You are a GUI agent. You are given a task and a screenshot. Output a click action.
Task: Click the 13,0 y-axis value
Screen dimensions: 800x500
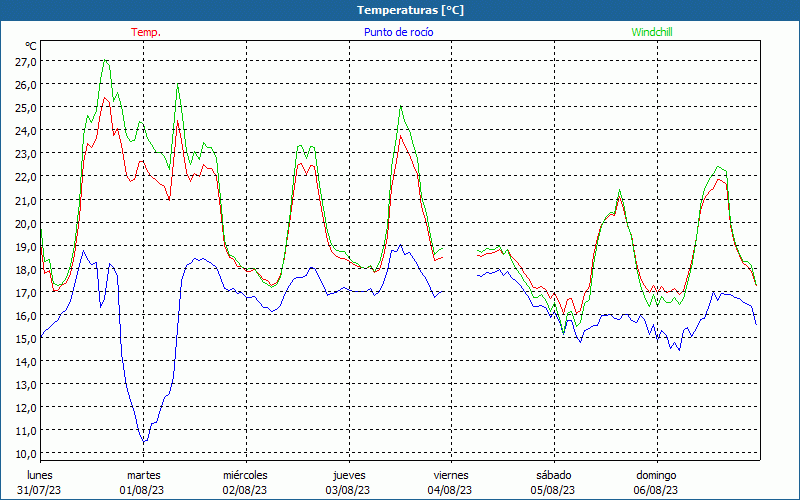pyautogui.click(x=27, y=385)
